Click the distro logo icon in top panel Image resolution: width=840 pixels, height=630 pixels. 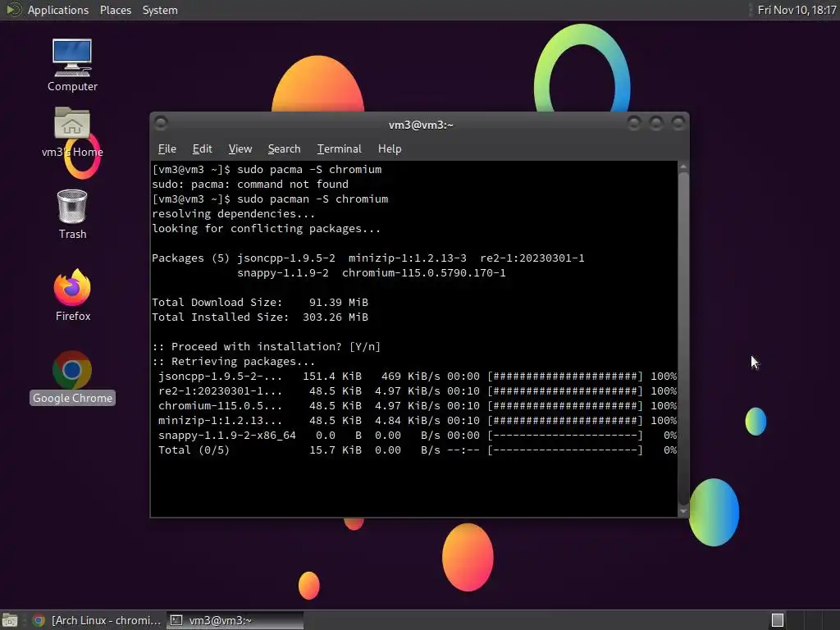pyautogui.click(x=13, y=10)
